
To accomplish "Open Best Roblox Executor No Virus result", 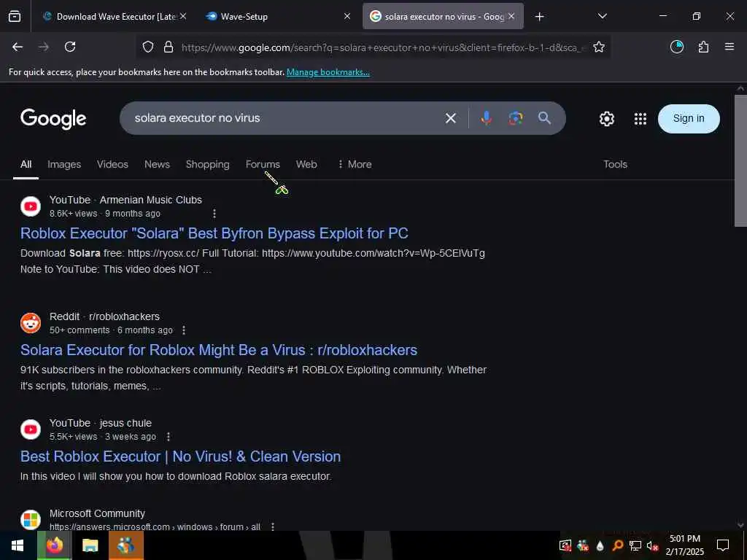I will point(181,456).
